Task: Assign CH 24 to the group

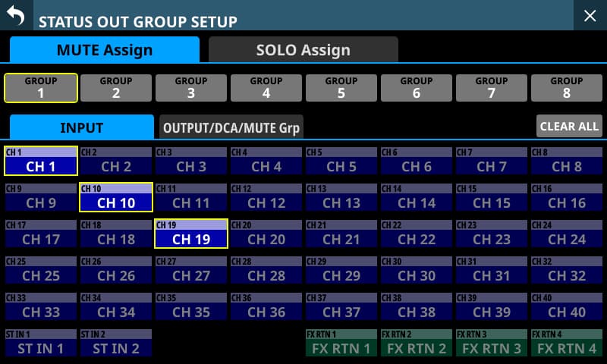Action: tap(567, 234)
